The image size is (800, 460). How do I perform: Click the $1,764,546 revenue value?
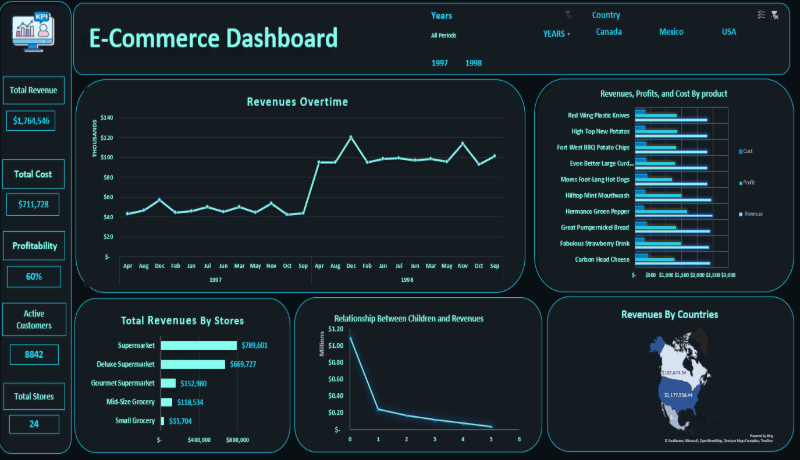coord(31,121)
